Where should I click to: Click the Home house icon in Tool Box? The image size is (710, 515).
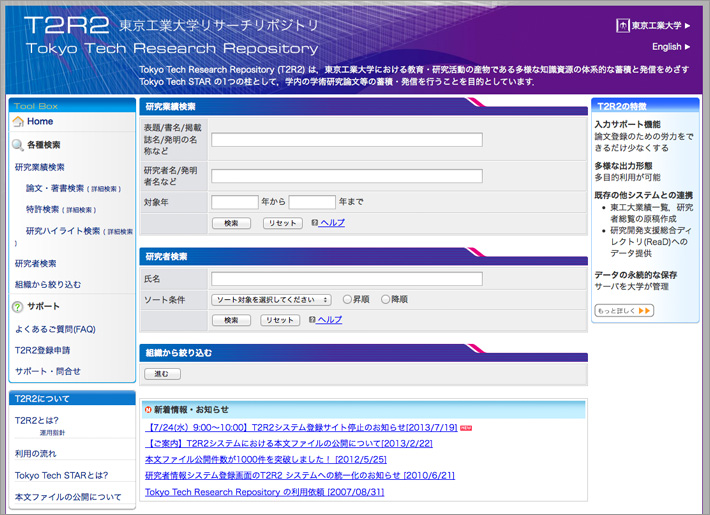(18, 121)
